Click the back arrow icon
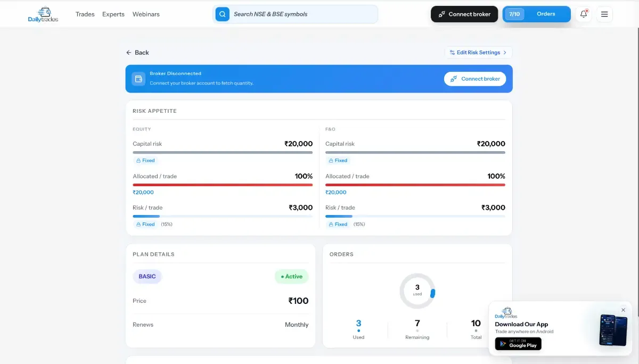The image size is (639, 364). point(128,53)
